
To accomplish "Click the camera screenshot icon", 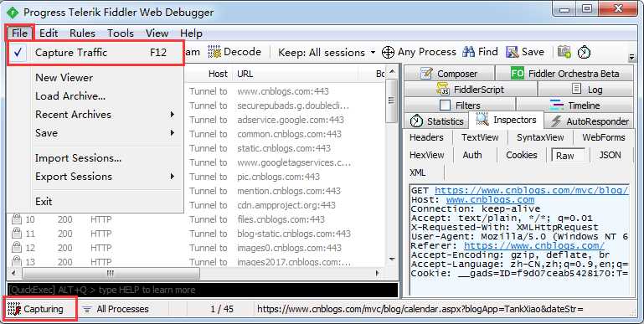I will coord(564,52).
